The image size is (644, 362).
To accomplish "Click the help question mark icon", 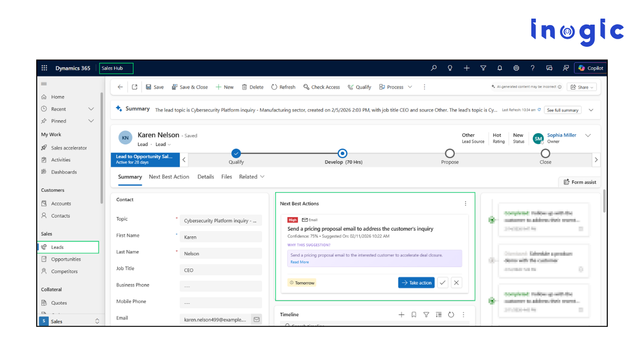I will (x=533, y=68).
